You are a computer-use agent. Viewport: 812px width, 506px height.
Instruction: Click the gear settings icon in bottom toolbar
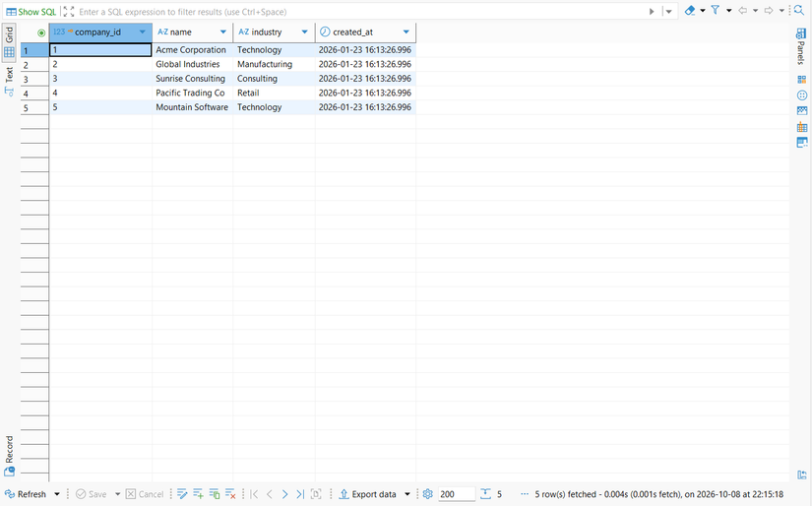pyautogui.click(x=428, y=494)
